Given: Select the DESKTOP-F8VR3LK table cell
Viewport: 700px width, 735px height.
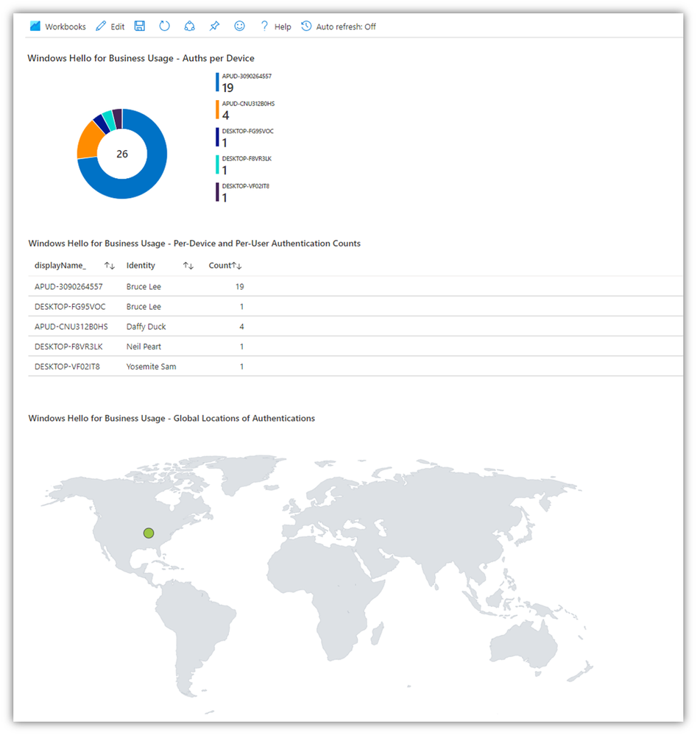Looking at the screenshot, I should (68, 347).
